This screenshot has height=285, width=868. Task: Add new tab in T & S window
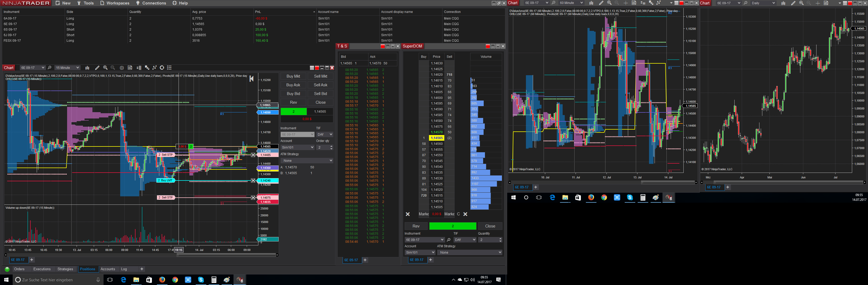point(365,260)
